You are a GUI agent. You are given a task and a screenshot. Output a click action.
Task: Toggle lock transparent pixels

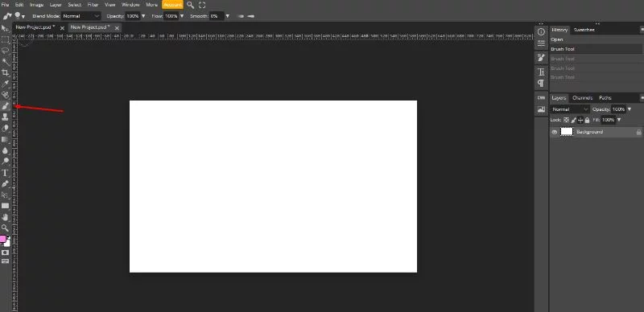coord(567,121)
